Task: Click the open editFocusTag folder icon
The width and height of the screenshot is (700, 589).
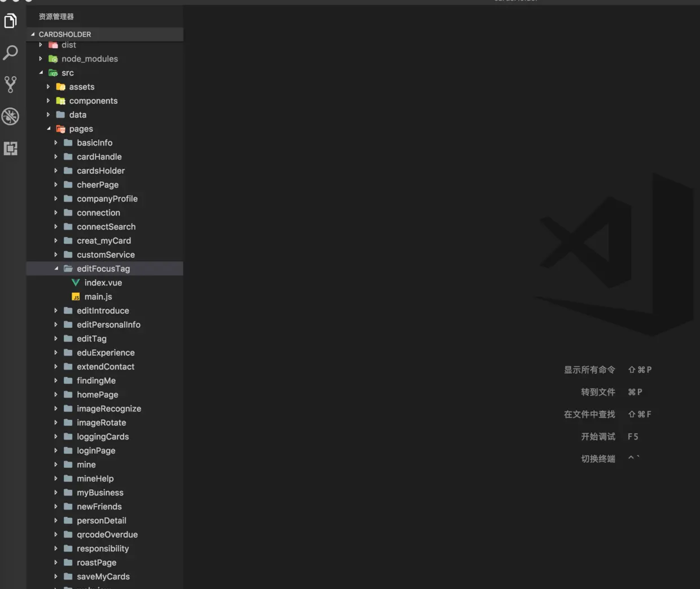Action: click(x=68, y=269)
